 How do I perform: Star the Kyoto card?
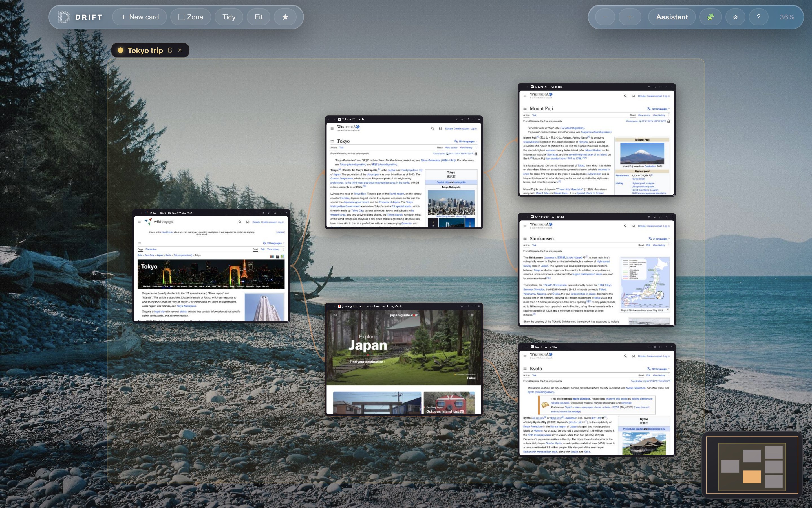(655, 347)
